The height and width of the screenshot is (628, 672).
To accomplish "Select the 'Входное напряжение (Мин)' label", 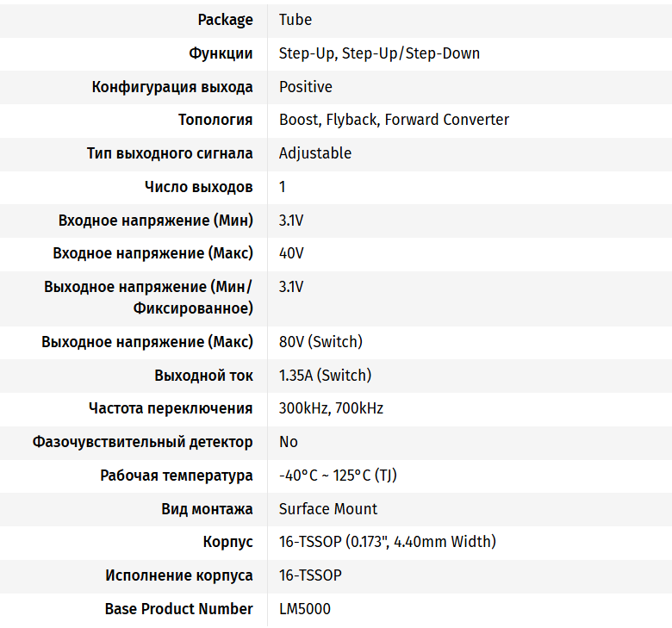I will pos(156,221).
